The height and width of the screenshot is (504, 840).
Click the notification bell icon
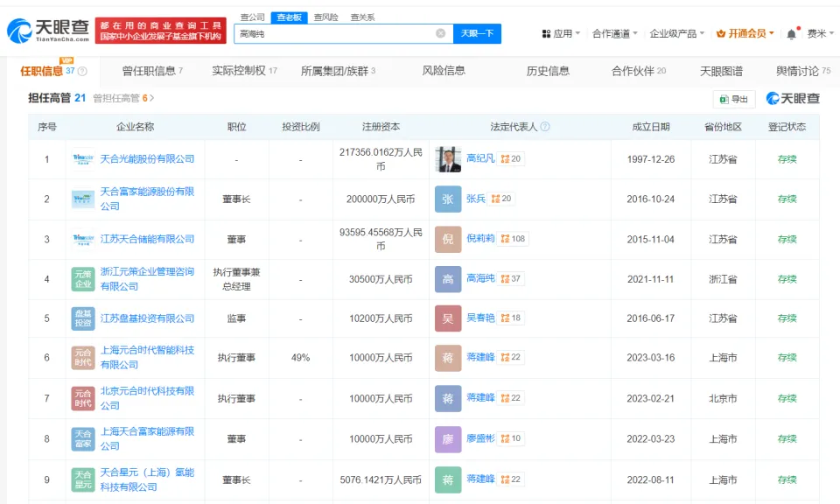(791, 34)
